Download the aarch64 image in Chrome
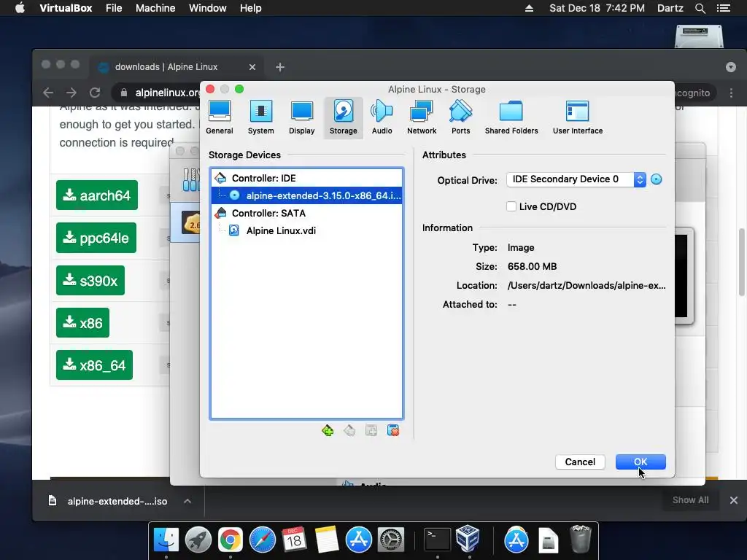Screen dimensions: 747x560 (x=97, y=195)
